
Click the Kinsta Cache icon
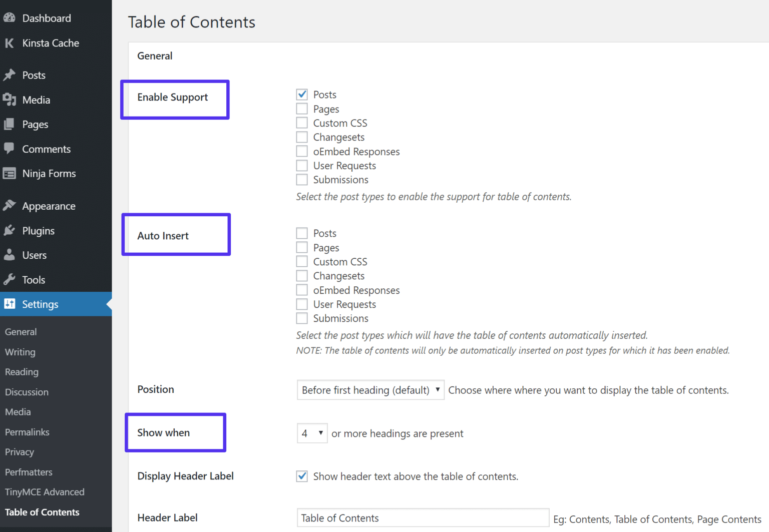coord(9,43)
